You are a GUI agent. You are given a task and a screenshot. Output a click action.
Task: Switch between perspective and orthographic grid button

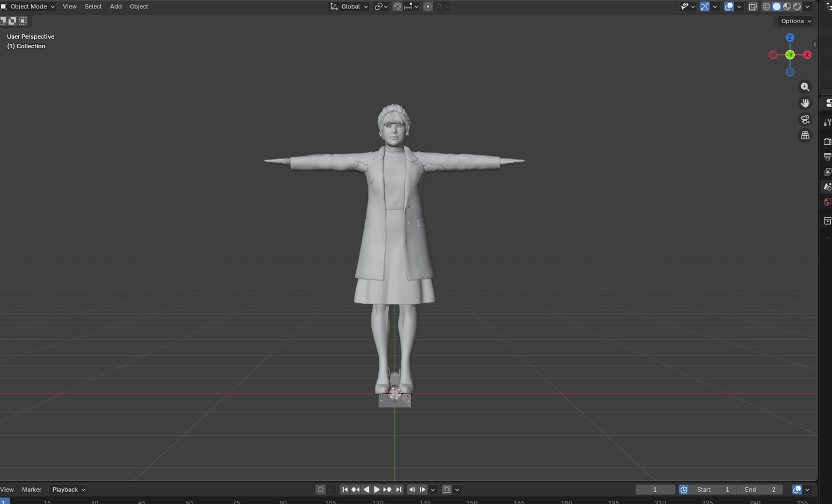(805, 135)
